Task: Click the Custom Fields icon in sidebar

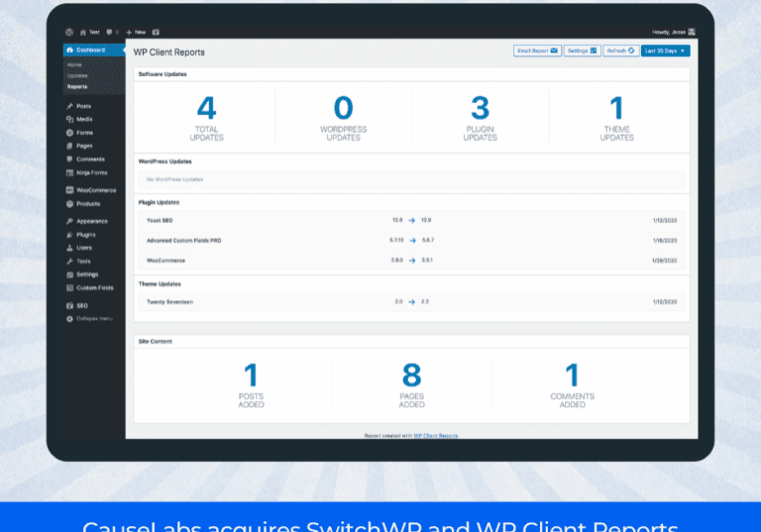Action: (x=70, y=288)
